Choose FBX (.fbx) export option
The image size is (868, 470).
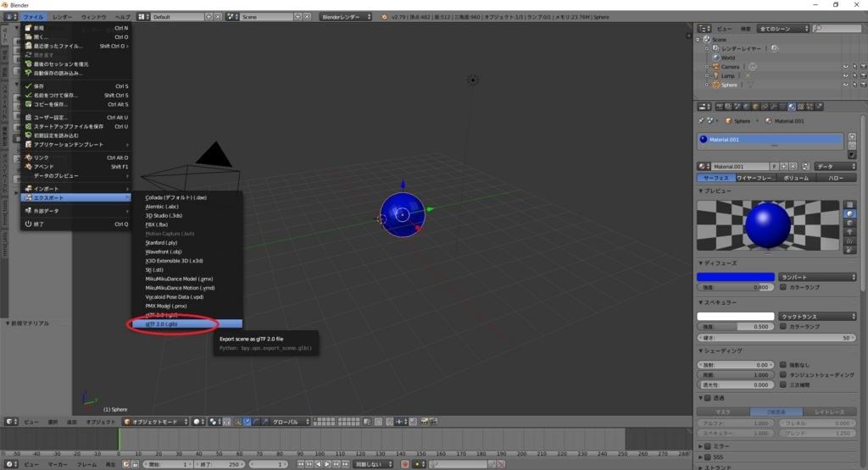coord(186,224)
